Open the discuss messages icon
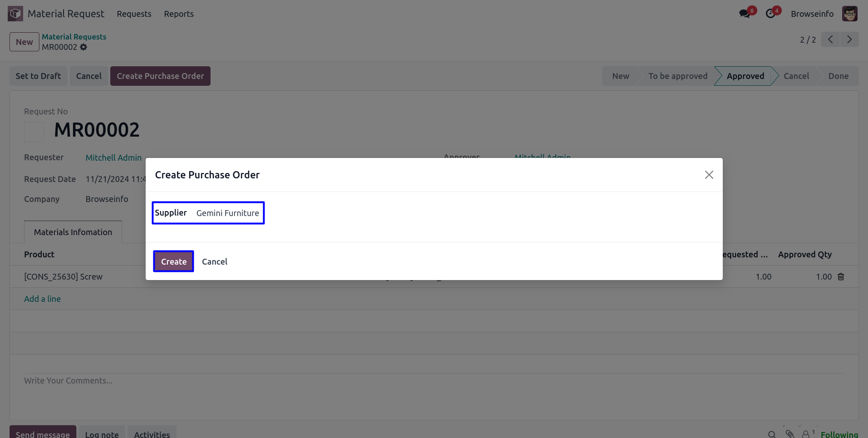This screenshot has width=868, height=438. click(x=744, y=14)
